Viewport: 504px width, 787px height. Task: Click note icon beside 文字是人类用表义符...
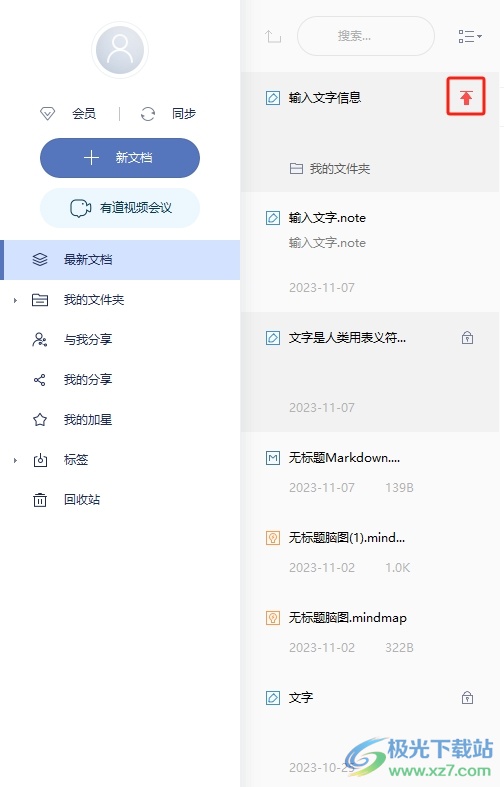[x=273, y=338]
